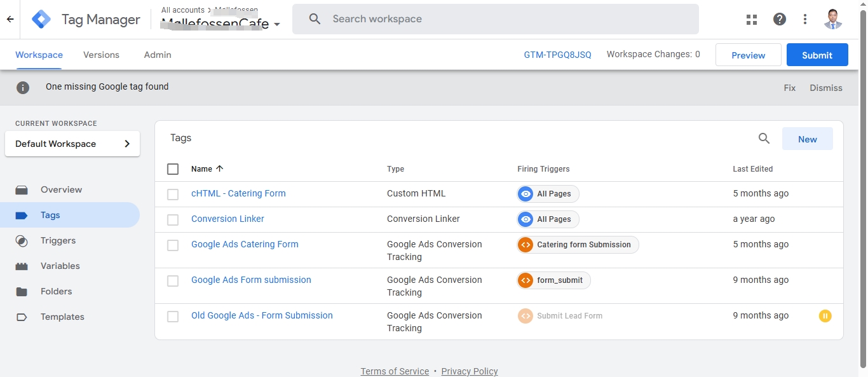Open the container selector dropdown arrow
Screen dimensions: 868x377
pos(277,25)
